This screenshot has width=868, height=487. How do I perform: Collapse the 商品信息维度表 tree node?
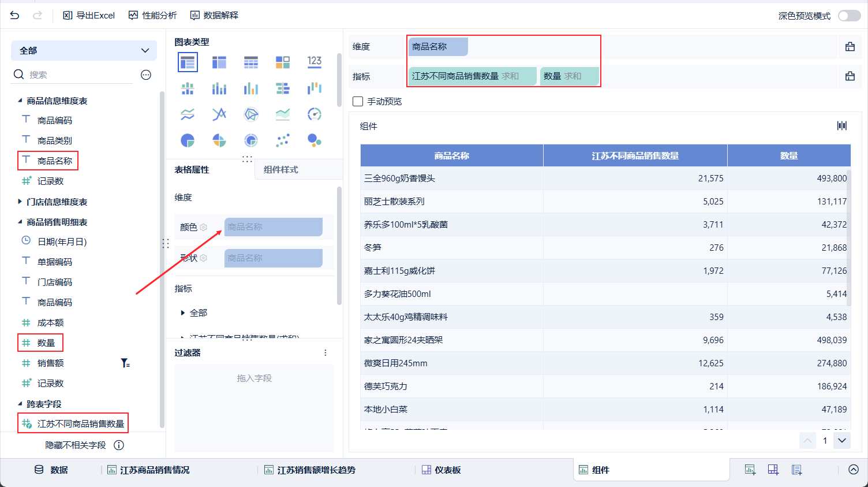(x=20, y=101)
